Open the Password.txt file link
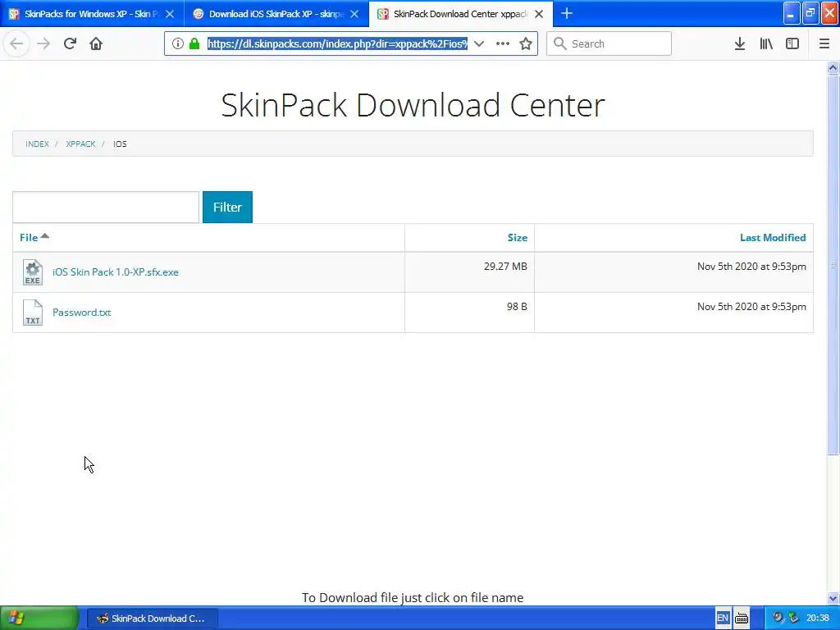Screen dimensions: 840x630 pyautogui.click(x=81, y=313)
